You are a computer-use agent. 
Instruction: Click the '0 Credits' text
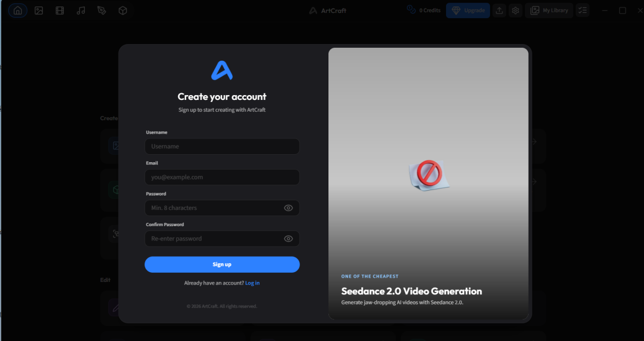[430, 10]
